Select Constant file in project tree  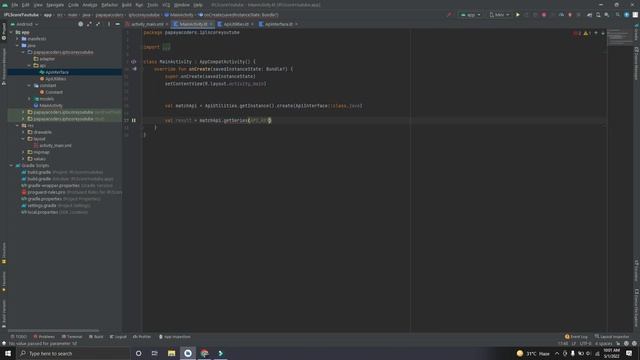point(54,92)
